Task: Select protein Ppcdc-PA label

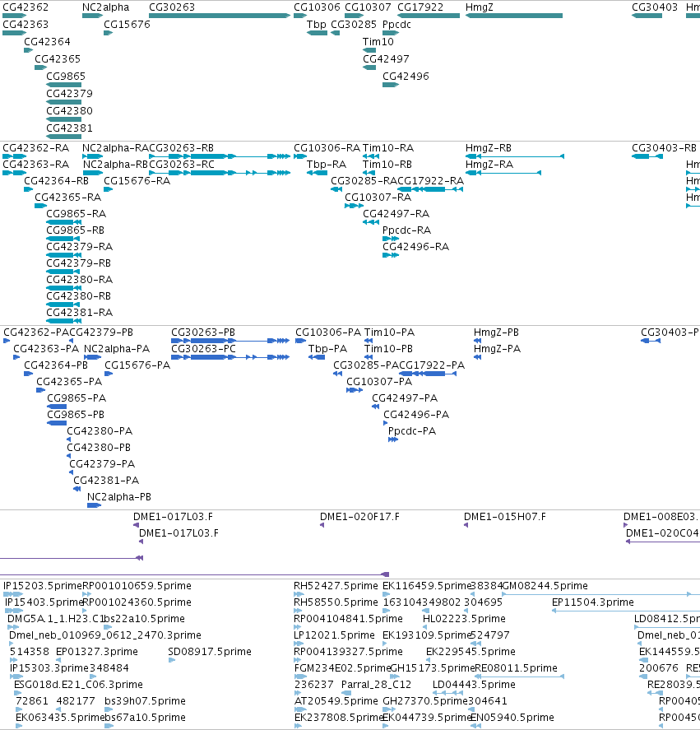Action: [x=412, y=431]
